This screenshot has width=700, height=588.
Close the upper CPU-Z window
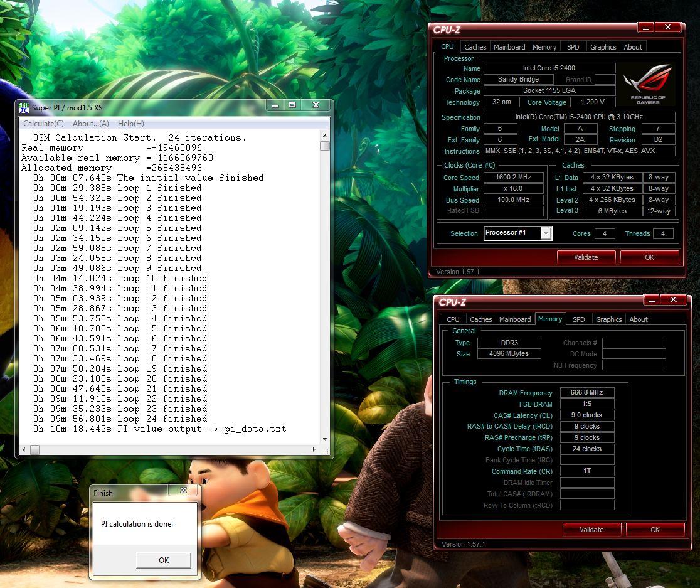pyautogui.click(x=667, y=28)
